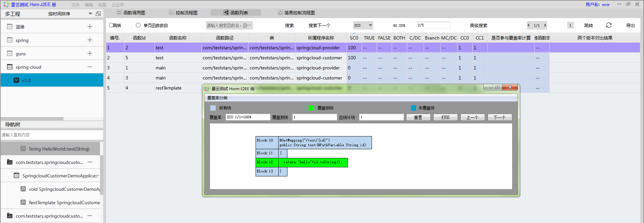The image size is (644, 223).
Task: Open the 按时间排序 sort dropdown
Action: tap(90, 14)
